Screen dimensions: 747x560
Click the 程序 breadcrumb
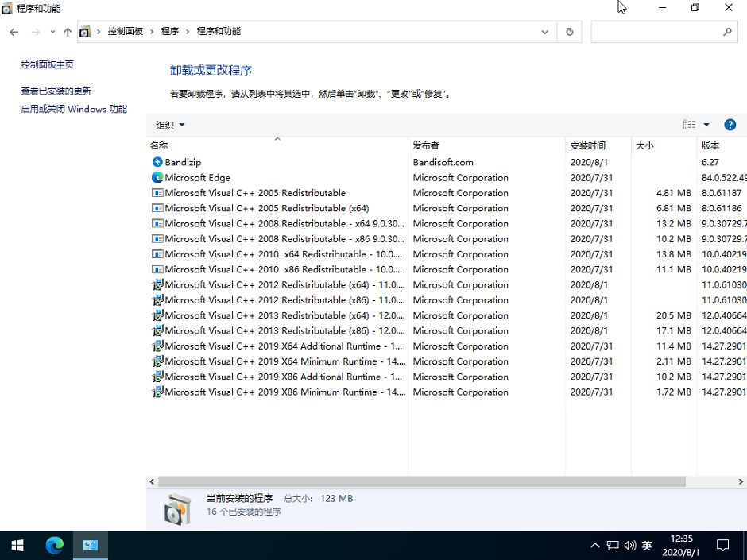[170, 32]
